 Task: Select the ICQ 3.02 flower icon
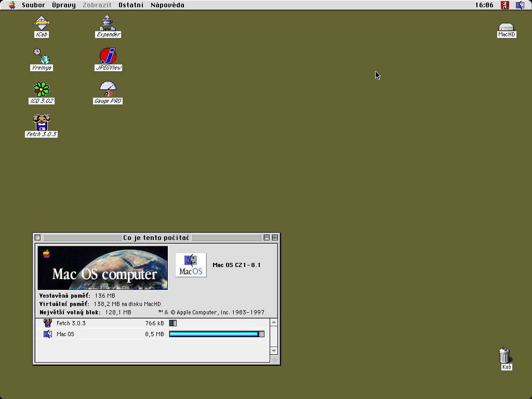(42, 89)
